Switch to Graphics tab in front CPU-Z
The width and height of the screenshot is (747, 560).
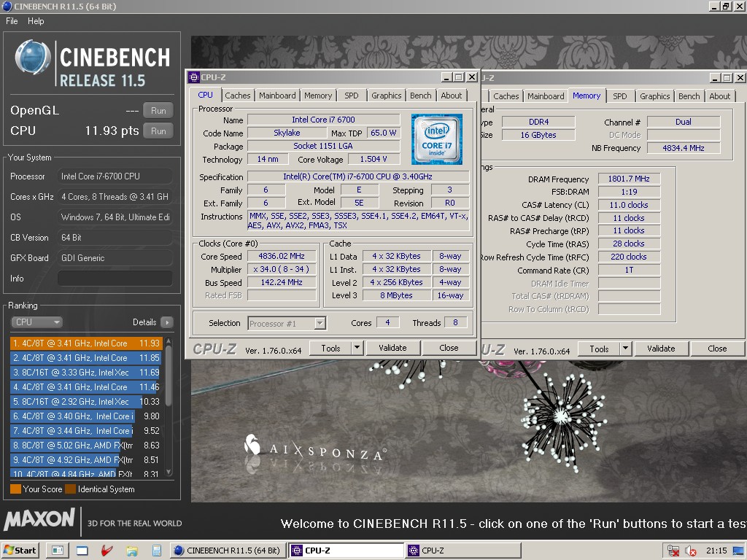coord(387,96)
